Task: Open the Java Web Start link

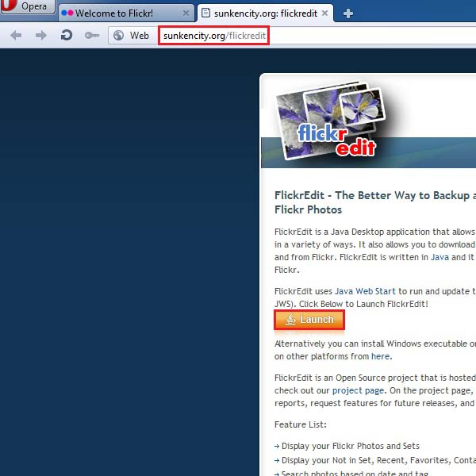Action: [x=365, y=291]
